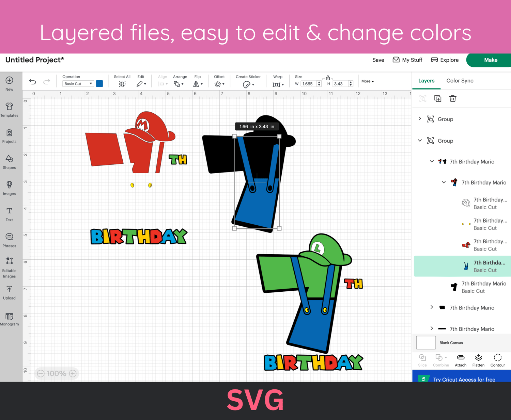The width and height of the screenshot is (511, 420).
Task: Open the Operation Basic Cut dropdown
Action: (x=78, y=84)
